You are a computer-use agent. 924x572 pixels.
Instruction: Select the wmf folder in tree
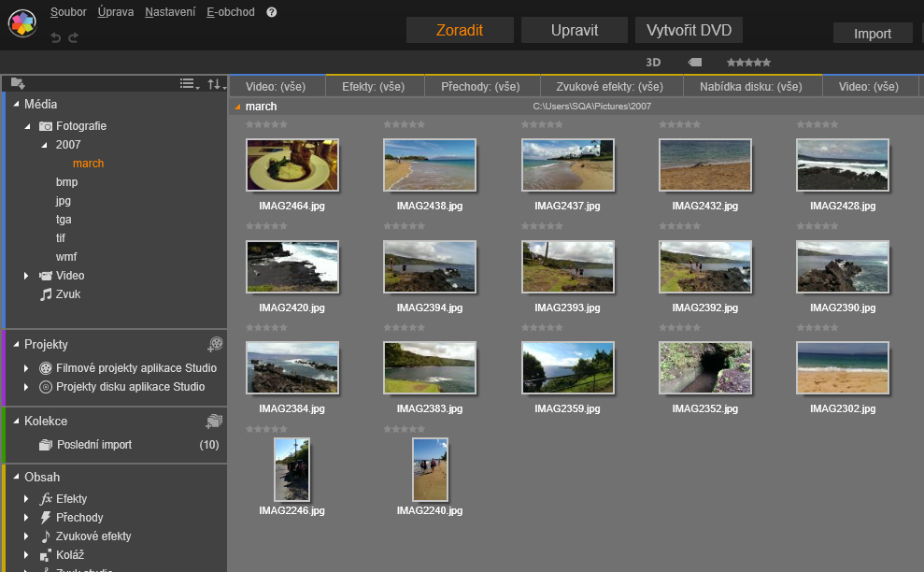[x=66, y=257]
